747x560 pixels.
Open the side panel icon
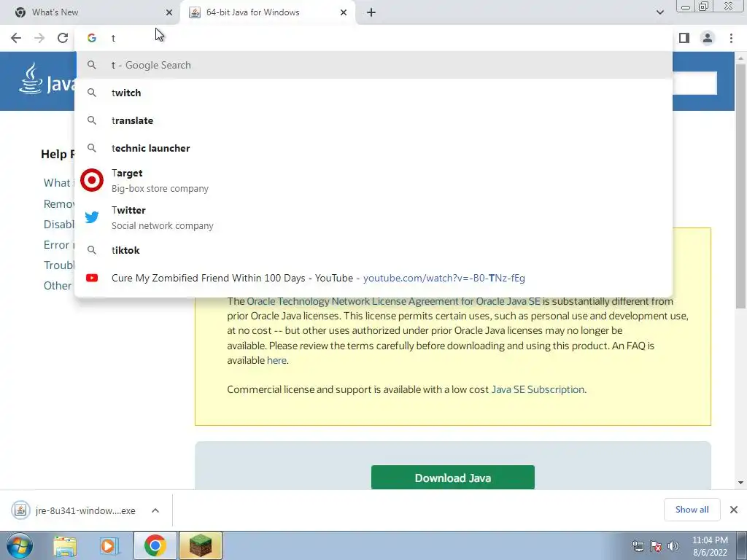click(684, 38)
